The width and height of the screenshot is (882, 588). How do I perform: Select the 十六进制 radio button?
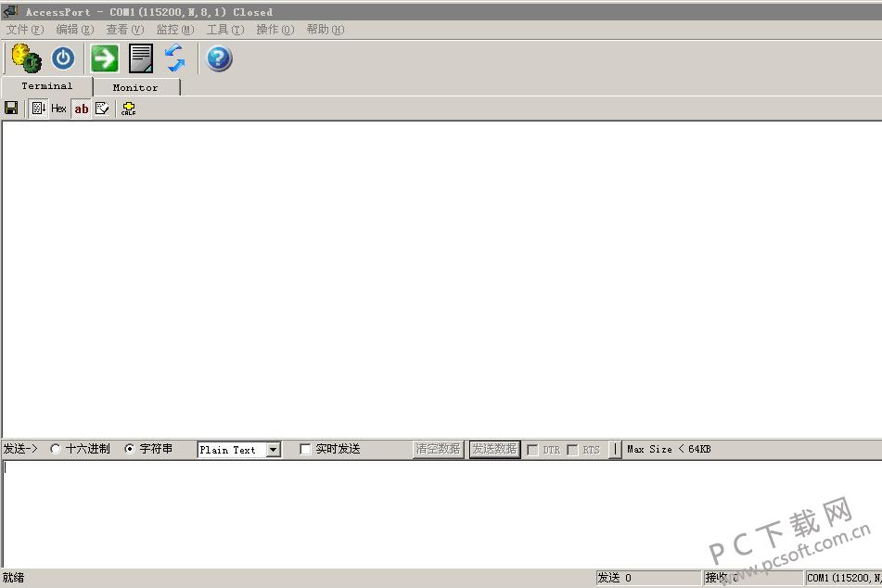55,449
